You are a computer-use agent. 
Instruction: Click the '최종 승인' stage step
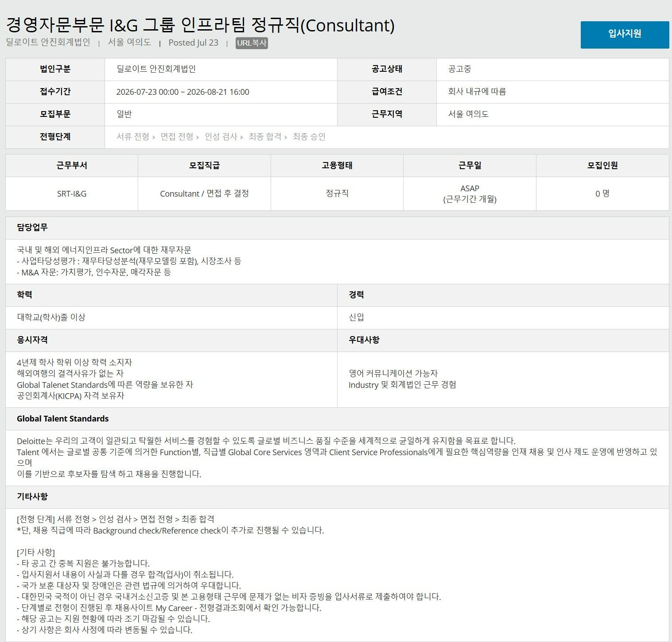(309, 137)
